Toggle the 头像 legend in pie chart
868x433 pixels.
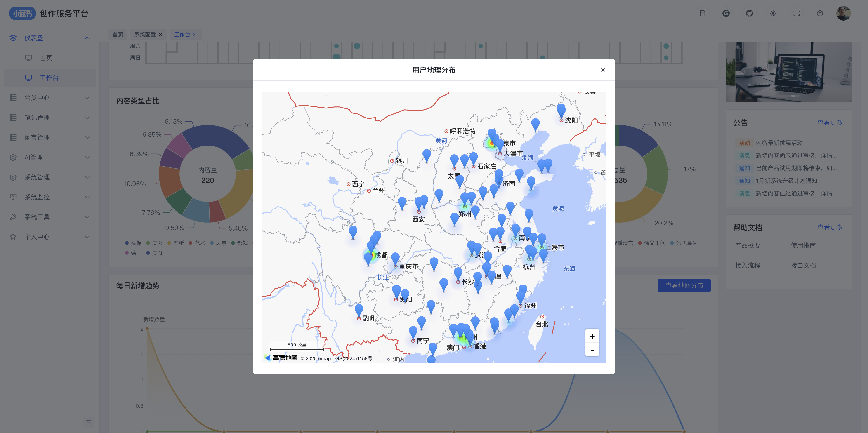click(133, 243)
